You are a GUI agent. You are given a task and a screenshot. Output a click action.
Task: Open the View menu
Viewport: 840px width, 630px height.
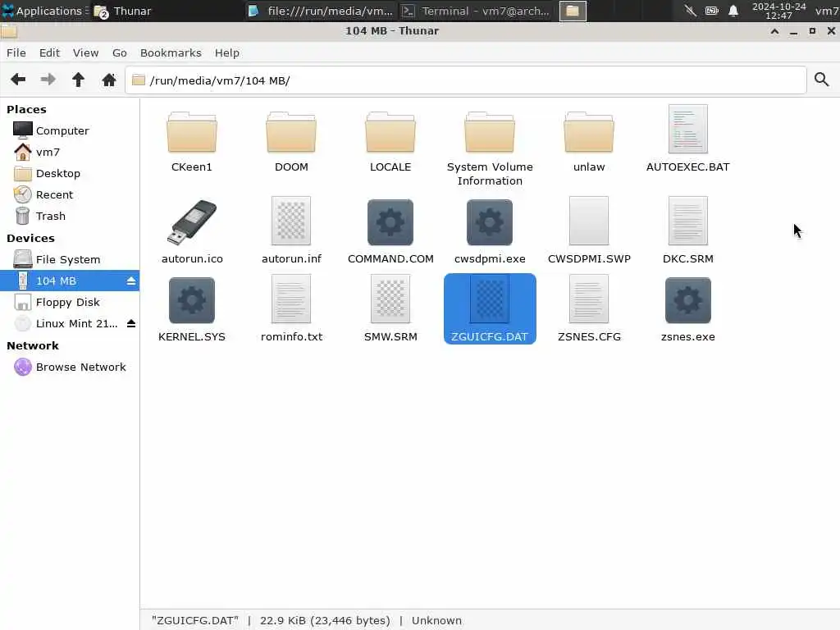(x=85, y=52)
